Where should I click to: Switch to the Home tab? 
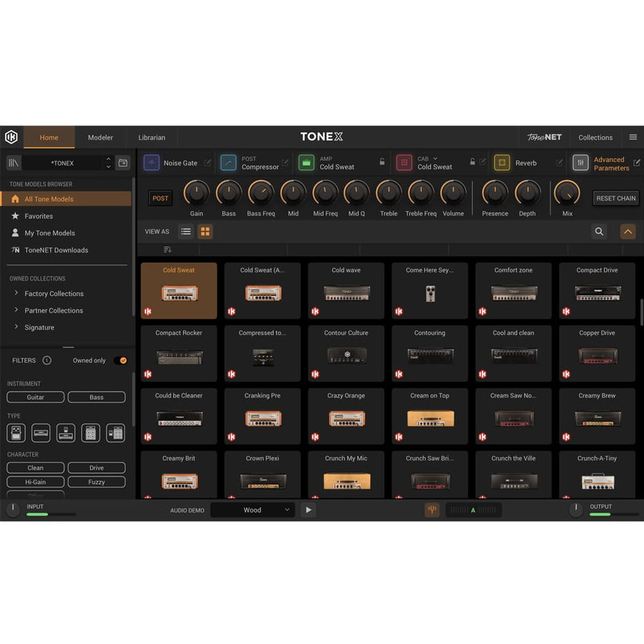49,137
